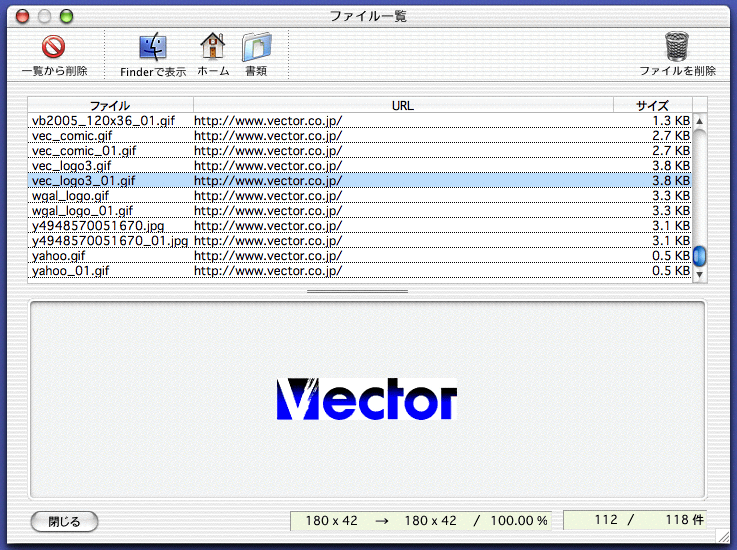Select the row vec_logo3.gif
The height and width of the screenshot is (550, 737).
pyautogui.click(x=360, y=166)
